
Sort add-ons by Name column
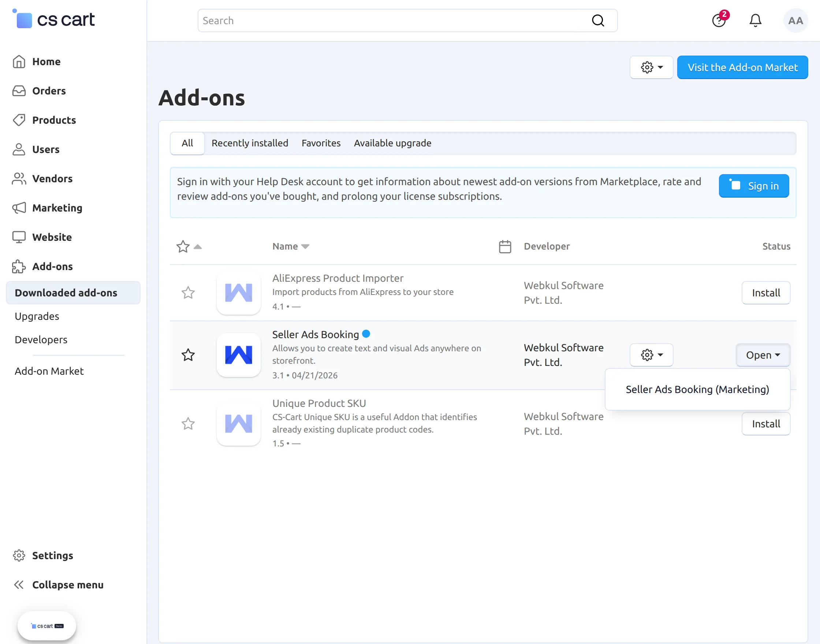pyautogui.click(x=291, y=247)
